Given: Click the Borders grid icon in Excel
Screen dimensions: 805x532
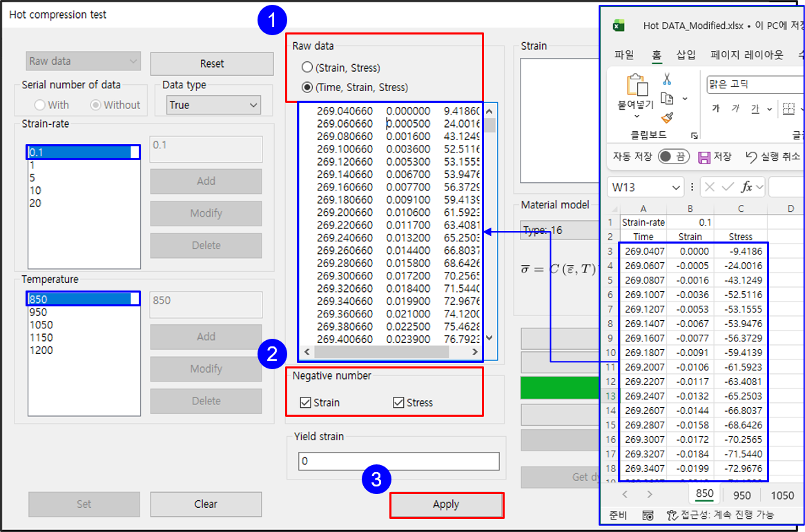Looking at the screenshot, I should 788,108.
